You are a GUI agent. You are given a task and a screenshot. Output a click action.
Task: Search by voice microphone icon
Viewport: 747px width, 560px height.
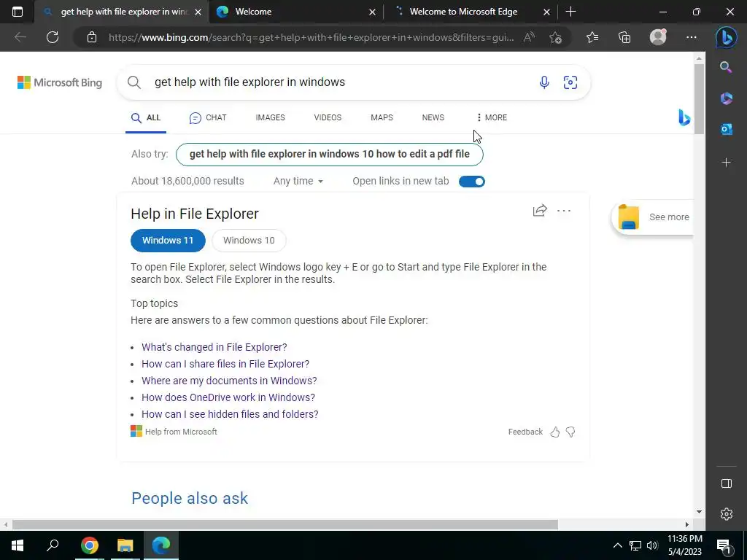(544, 82)
